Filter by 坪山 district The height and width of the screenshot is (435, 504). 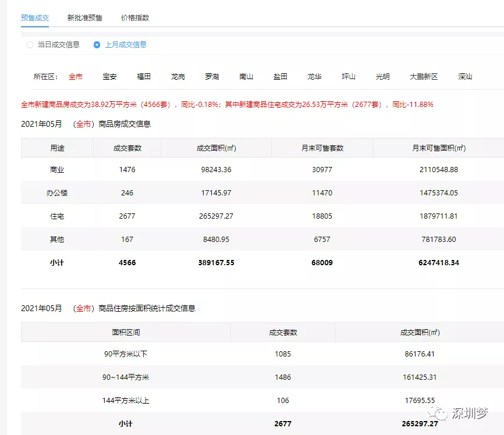349,76
